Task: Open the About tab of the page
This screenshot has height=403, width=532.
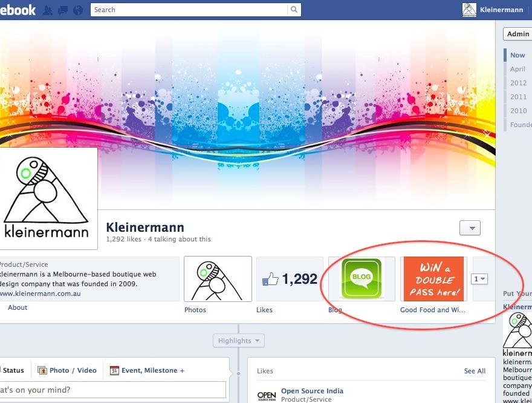Action: pyautogui.click(x=17, y=307)
